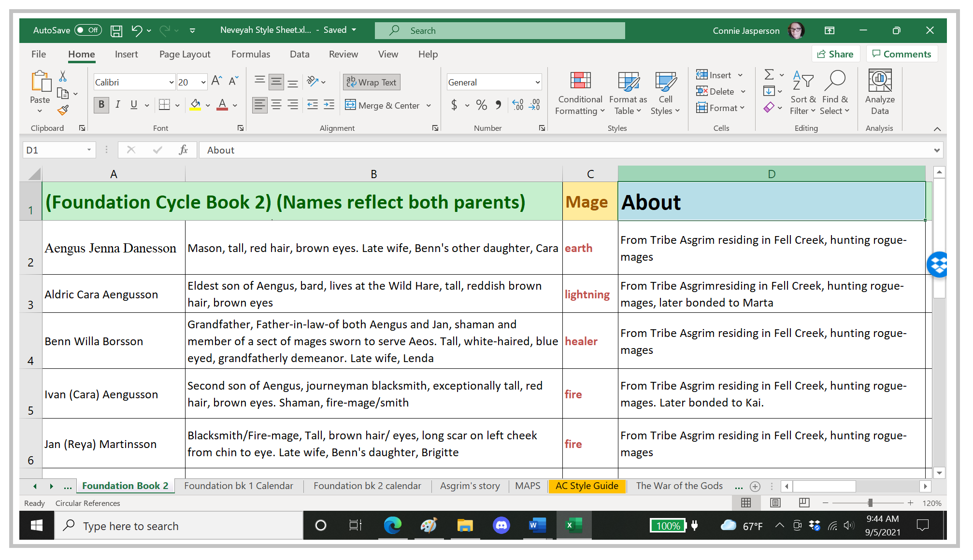Toggle Wrap Text for the cell
The height and width of the screenshot is (560, 973).
[x=372, y=82]
